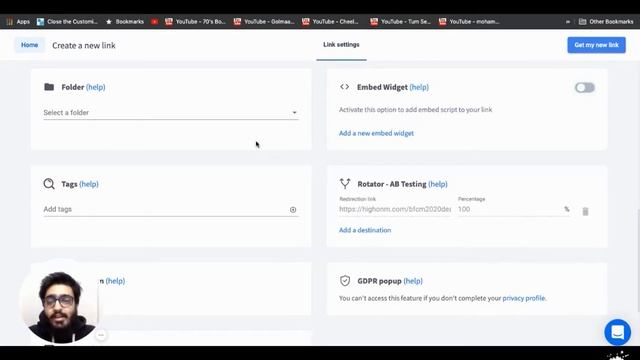Open the YouTube - Tum Se... bookmark
This screenshot has width=640, height=360.
coord(400,22)
